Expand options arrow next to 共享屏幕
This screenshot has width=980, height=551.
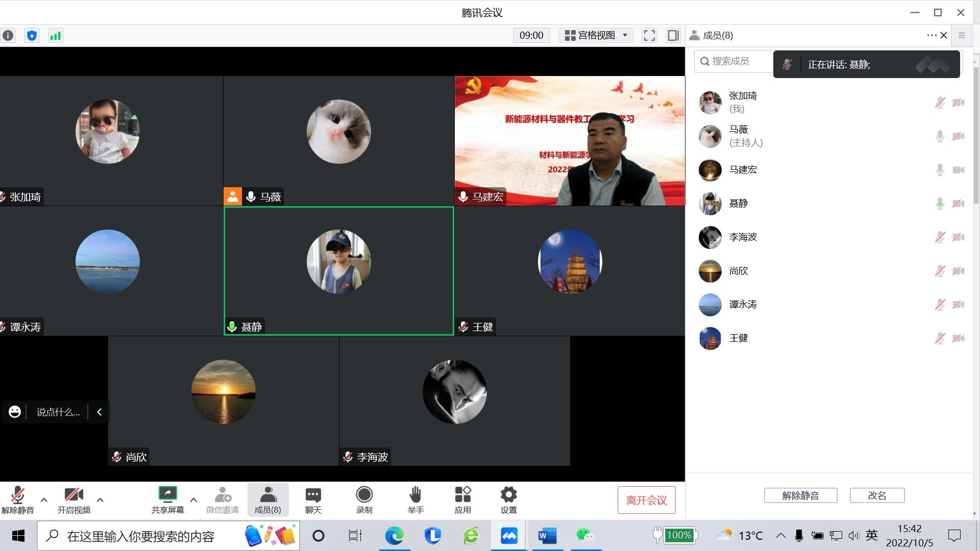(x=193, y=499)
